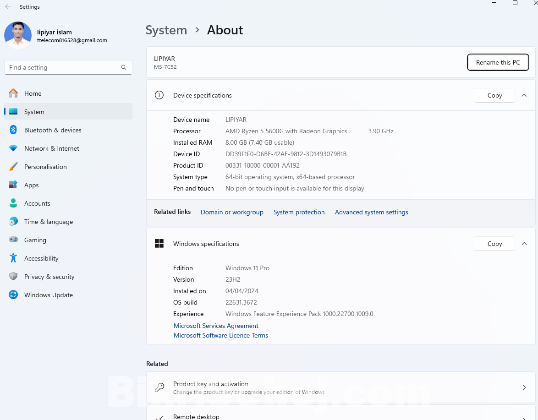The image size is (538, 420).
Task: Focus the Find a setting search box
Action: point(68,67)
